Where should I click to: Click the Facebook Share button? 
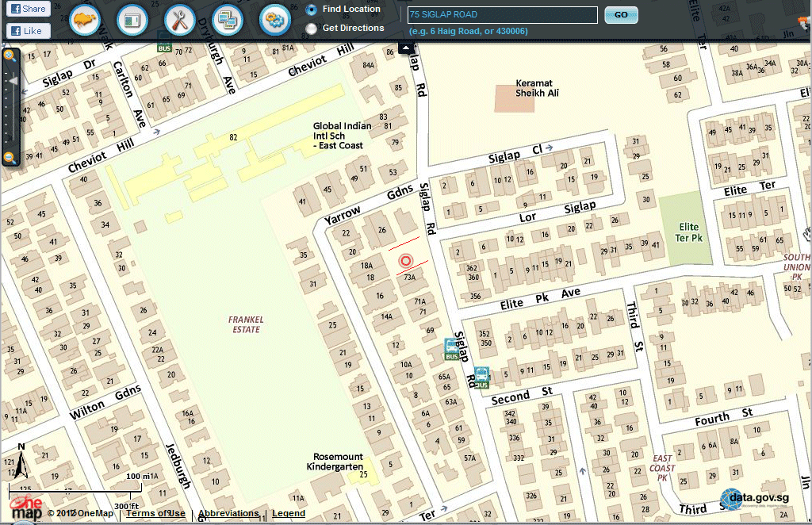pyautogui.click(x=28, y=9)
